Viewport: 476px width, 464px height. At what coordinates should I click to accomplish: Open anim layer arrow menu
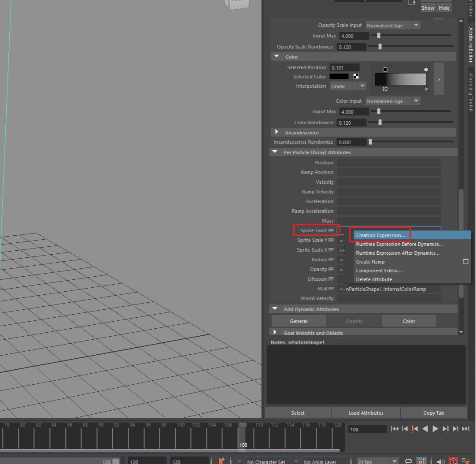(x=296, y=461)
